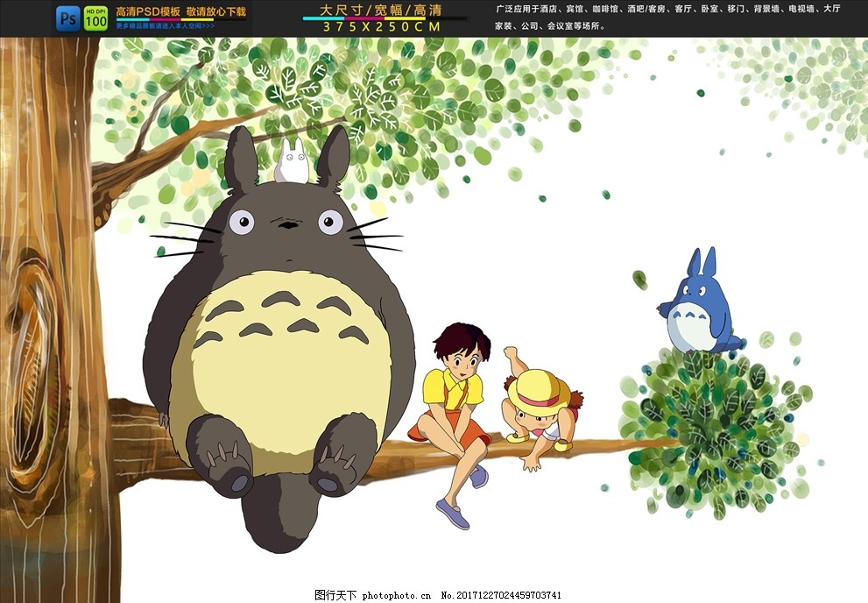Click the 家装、公司、会议室等场所 text line
Viewport: 868px width, 603px height.
click(x=550, y=26)
